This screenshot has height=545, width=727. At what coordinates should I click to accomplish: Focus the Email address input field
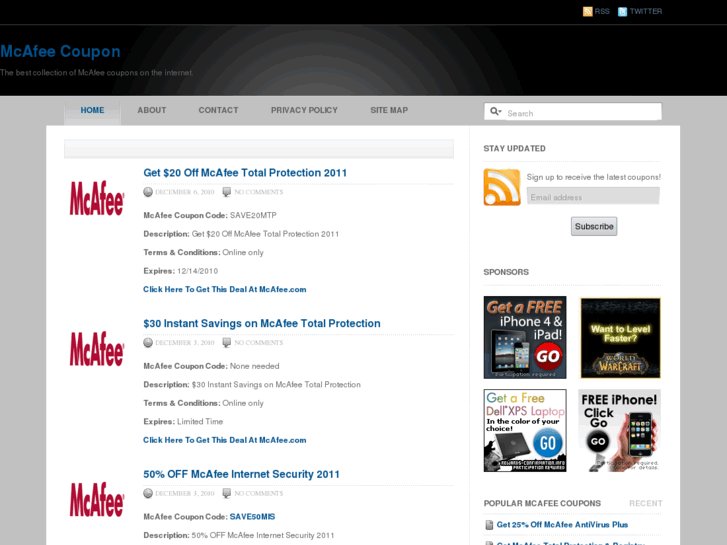tap(593, 197)
